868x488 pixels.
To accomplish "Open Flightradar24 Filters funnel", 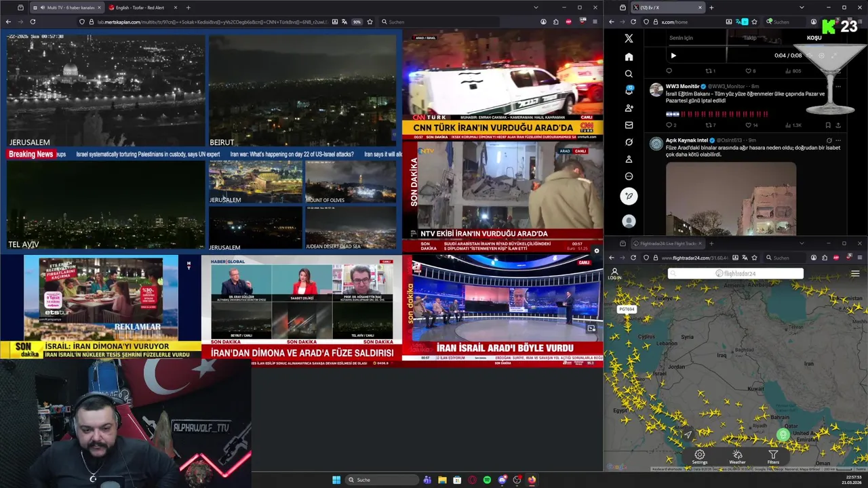I will 773,457.
